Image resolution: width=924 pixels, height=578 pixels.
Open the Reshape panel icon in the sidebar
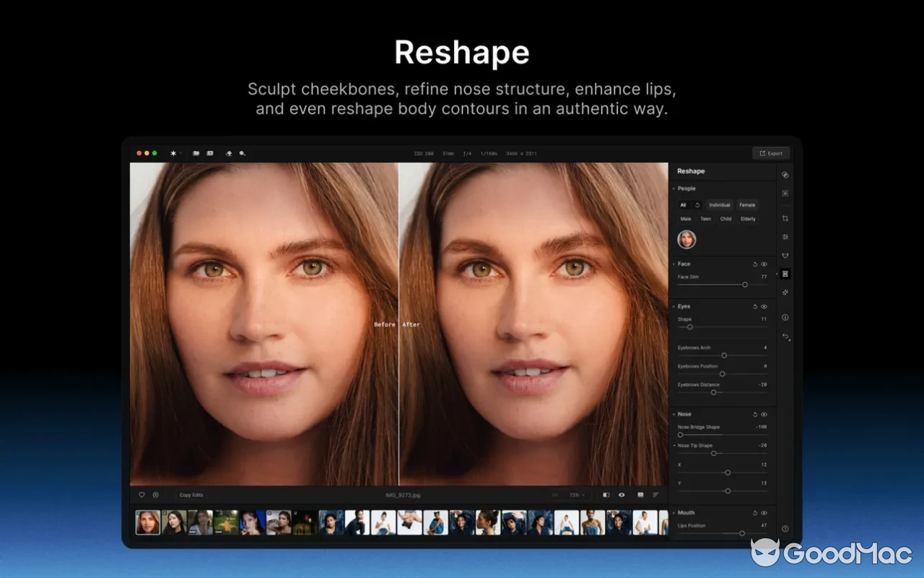tap(785, 273)
